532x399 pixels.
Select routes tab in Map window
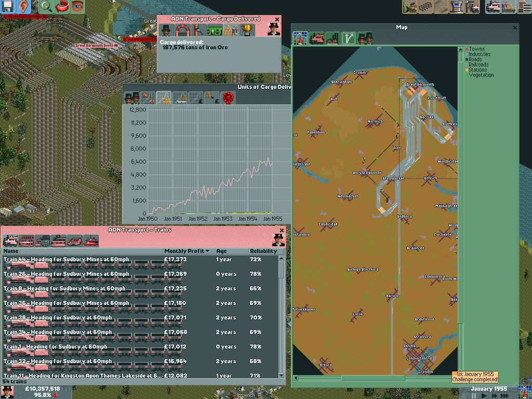(349, 38)
